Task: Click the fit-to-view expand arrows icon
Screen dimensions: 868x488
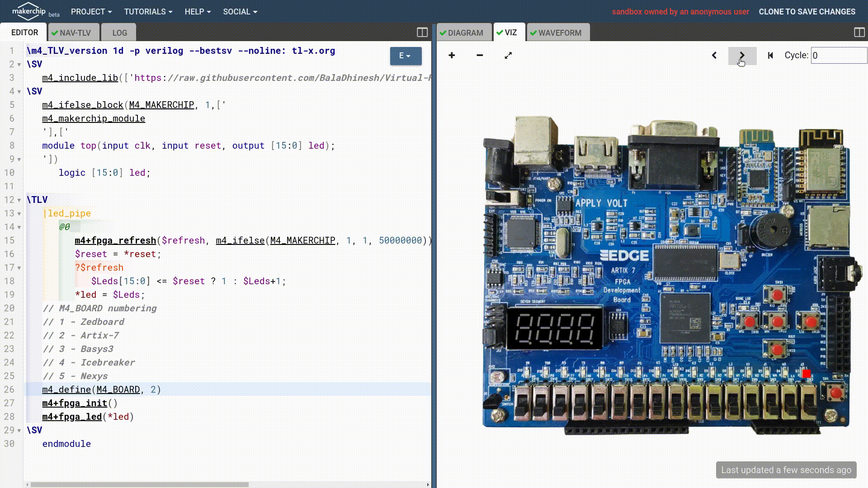Action: point(508,55)
